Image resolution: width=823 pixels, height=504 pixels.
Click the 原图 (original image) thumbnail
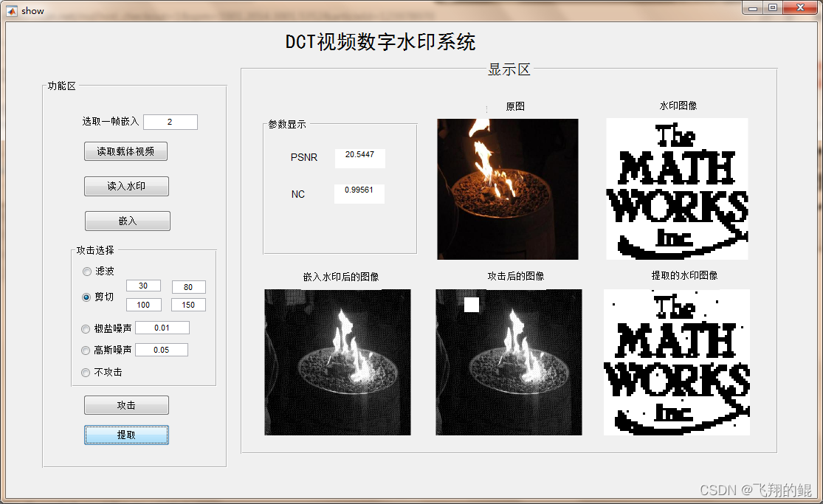507,189
